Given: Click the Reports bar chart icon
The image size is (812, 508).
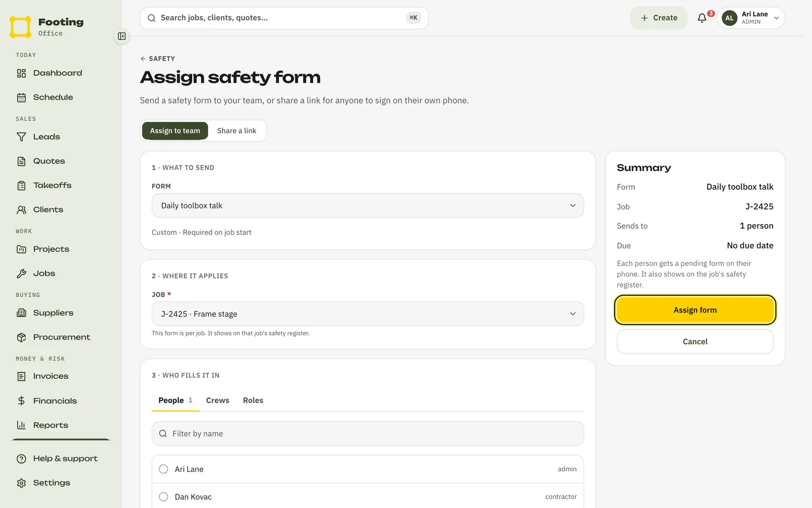Looking at the screenshot, I should (x=21, y=425).
